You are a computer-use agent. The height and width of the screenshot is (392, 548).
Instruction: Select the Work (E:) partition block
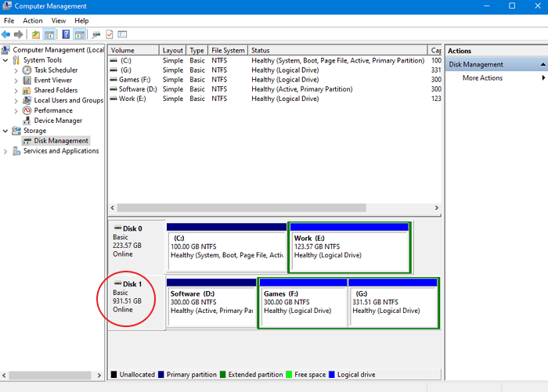click(350, 246)
